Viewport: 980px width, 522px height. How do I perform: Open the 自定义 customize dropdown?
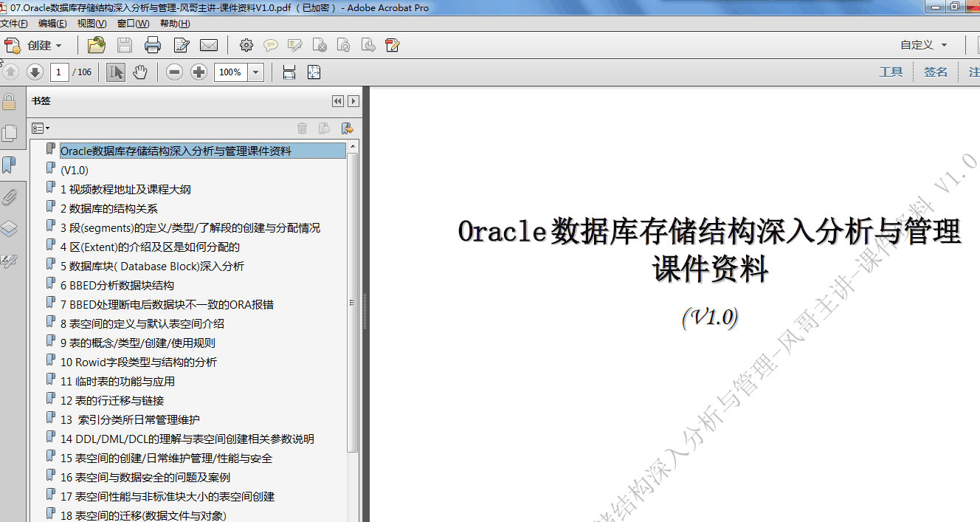[923, 45]
